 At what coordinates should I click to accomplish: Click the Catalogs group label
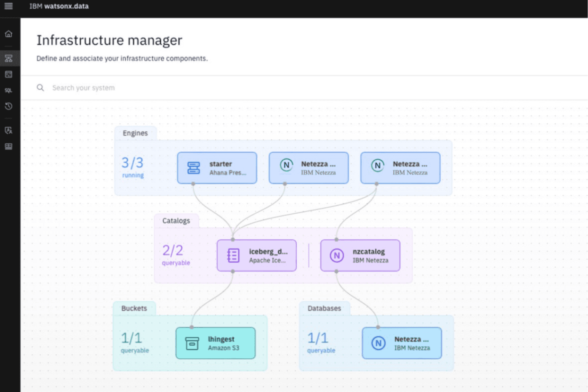pos(176,221)
